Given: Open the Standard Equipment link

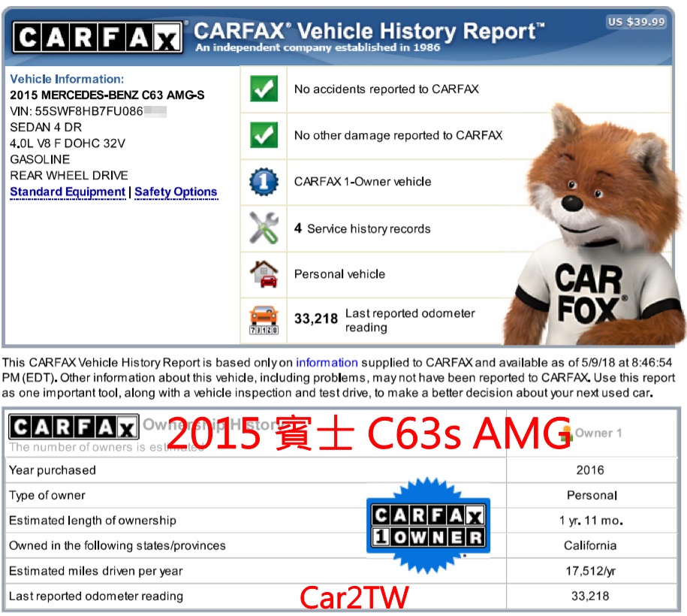Looking at the screenshot, I should click(x=68, y=192).
